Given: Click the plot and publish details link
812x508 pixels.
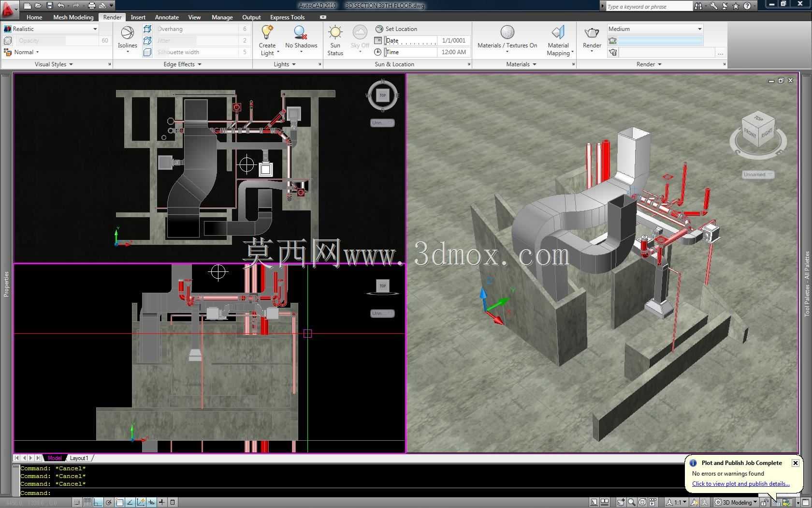Looking at the screenshot, I should [x=740, y=484].
